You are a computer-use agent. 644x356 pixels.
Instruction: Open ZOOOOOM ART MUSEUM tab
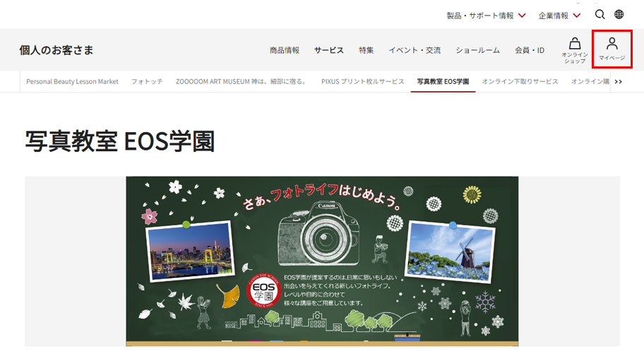point(241,82)
